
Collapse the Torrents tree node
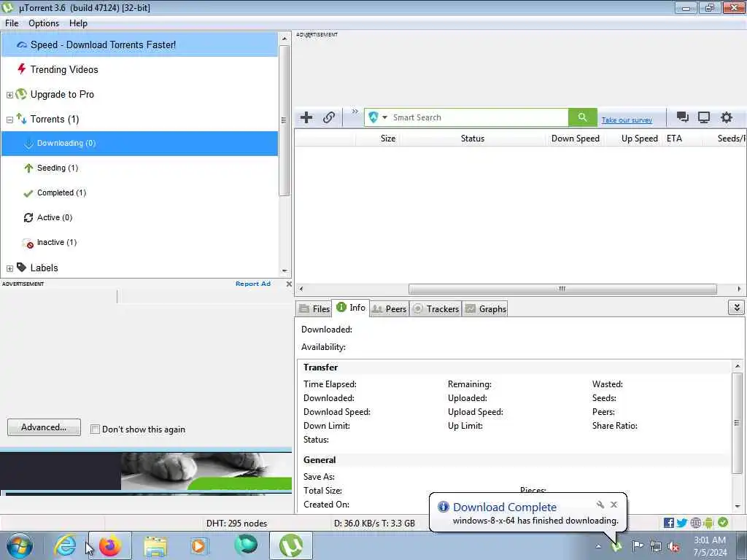[9, 120]
